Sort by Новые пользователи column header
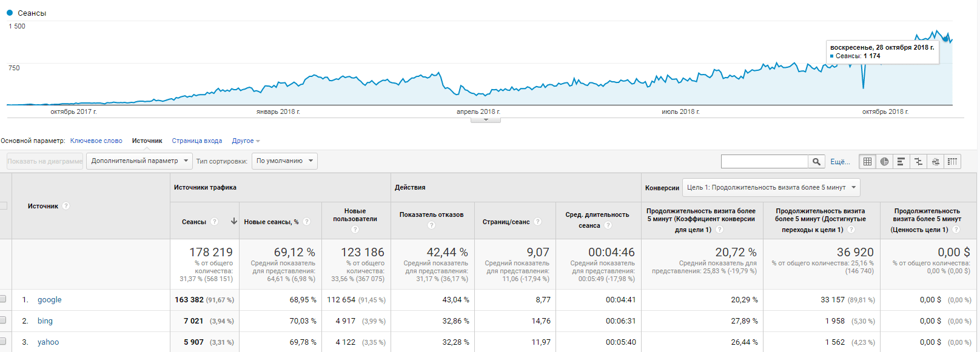Image resolution: width=980 pixels, height=352 pixels. [355, 215]
